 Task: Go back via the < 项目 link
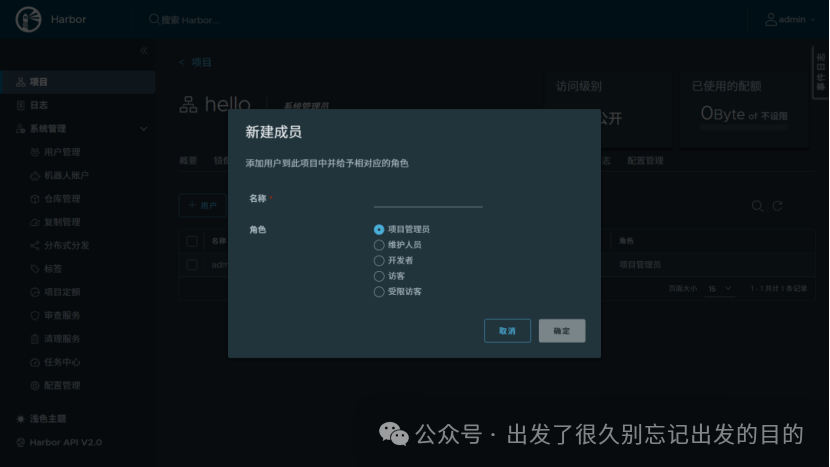click(195, 62)
